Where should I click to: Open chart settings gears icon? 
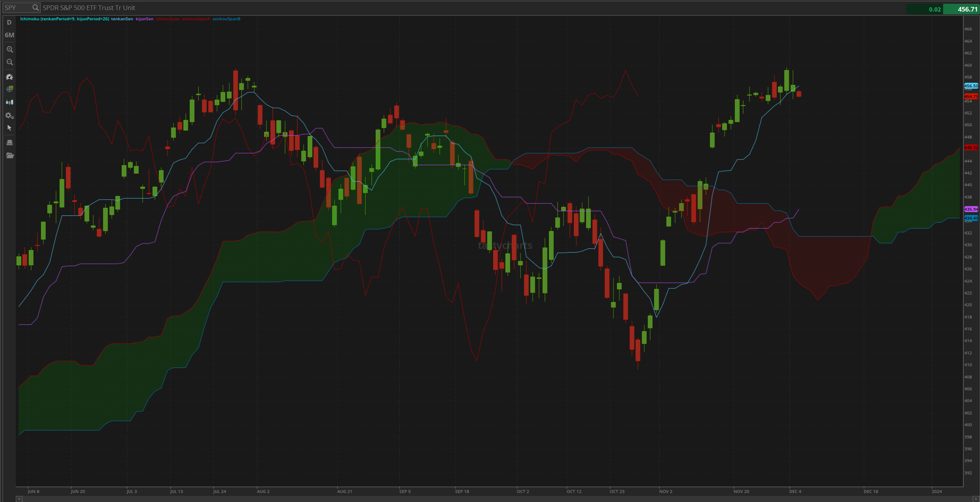(x=10, y=116)
